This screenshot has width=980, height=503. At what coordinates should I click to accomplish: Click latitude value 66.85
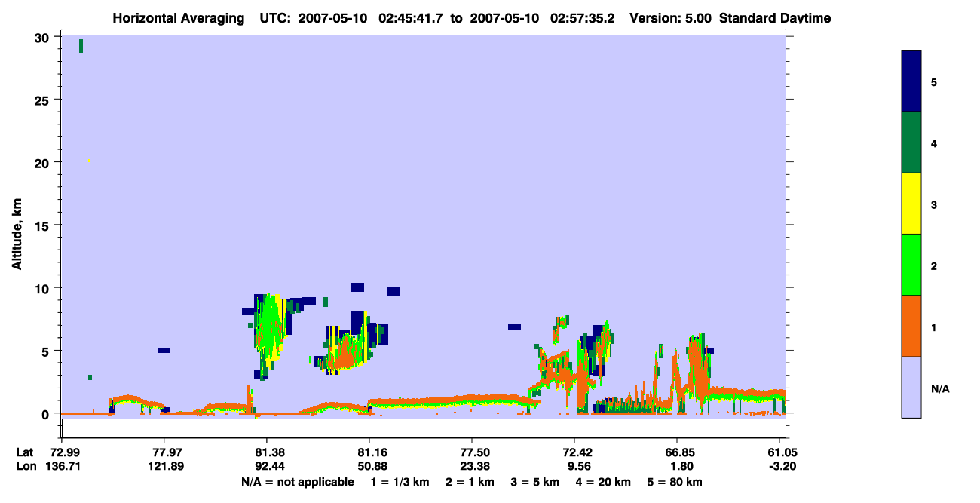[677, 452]
